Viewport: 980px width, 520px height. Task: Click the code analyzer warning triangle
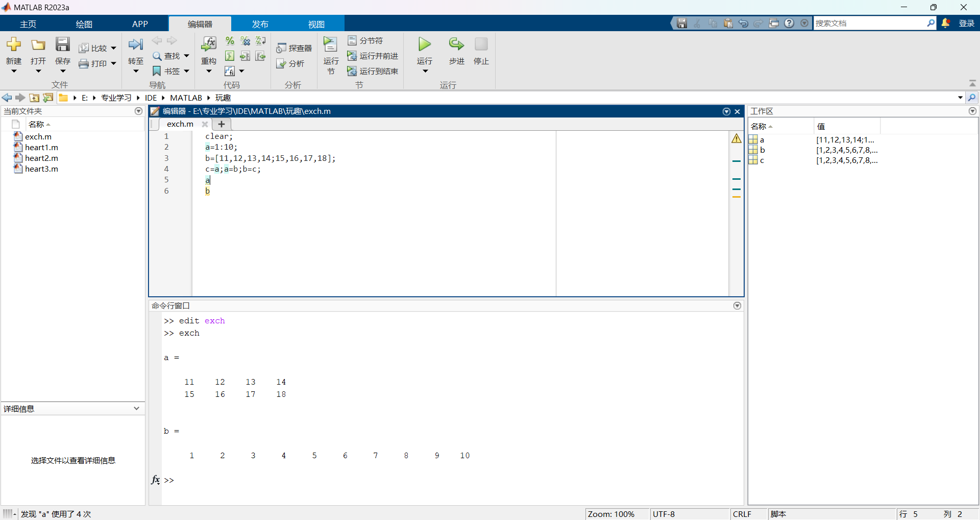(x=737, y=138)
